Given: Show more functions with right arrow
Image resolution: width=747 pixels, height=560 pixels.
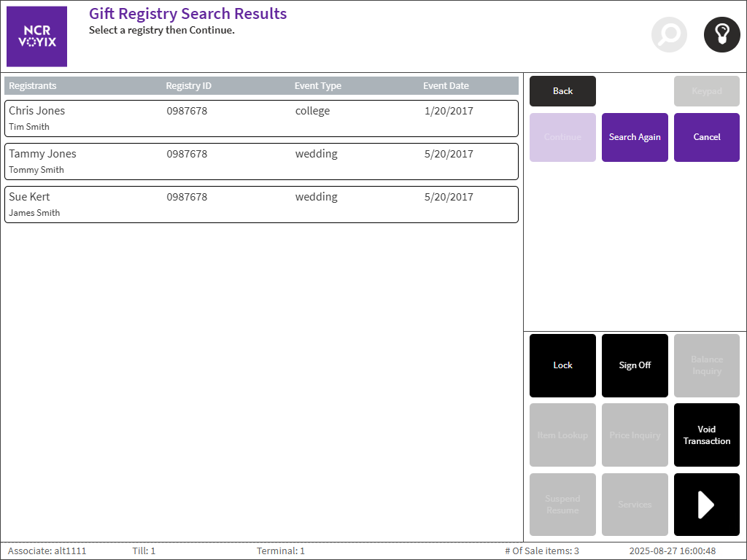Looking at the screenshot, I should point(706,505).
